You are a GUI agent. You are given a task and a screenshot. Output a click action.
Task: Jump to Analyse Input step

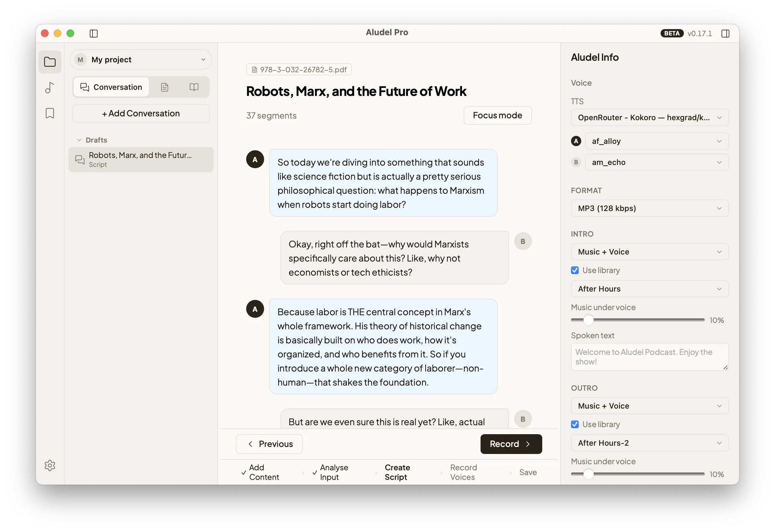[330, 472]
